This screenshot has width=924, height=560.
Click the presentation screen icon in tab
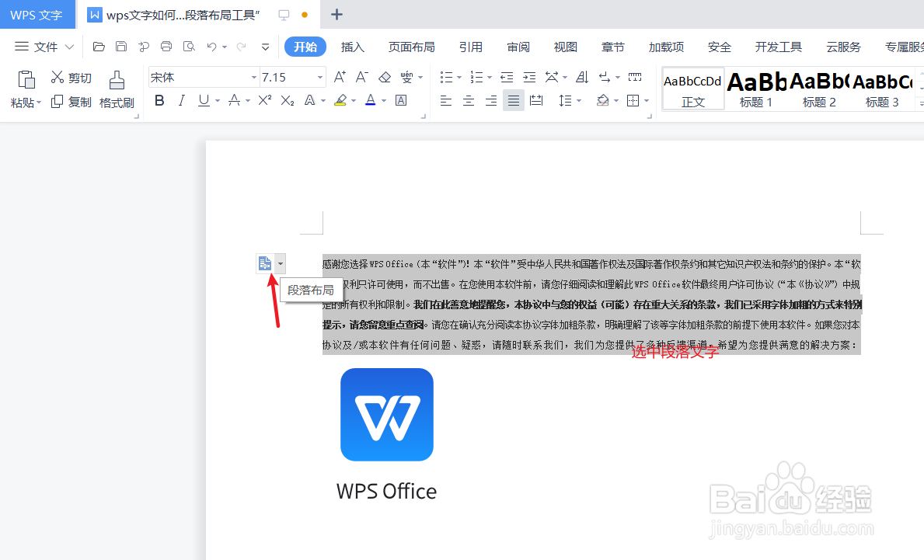coord(284,15)
